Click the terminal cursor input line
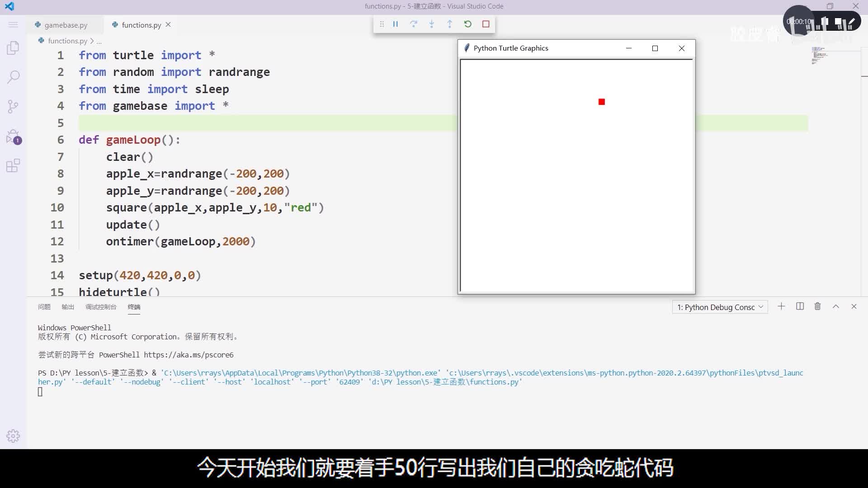The width and height of the screenshot is (868, 488). [x=40, y=392]
